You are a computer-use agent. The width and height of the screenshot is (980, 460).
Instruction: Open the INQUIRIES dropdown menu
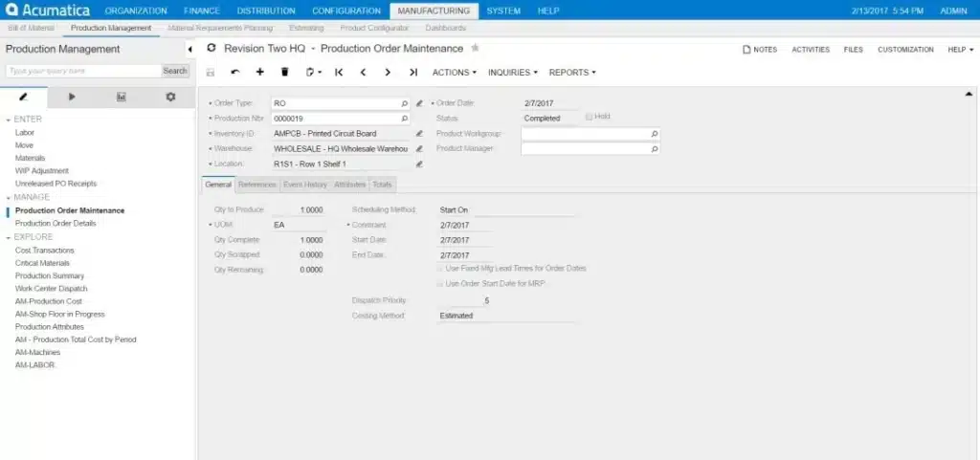tap(513, 73)
